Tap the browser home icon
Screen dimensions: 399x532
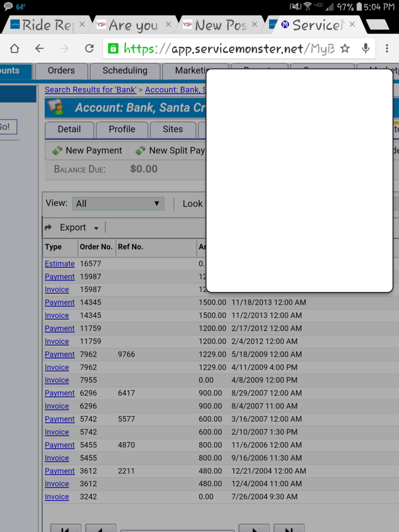[x=14, y=48]
